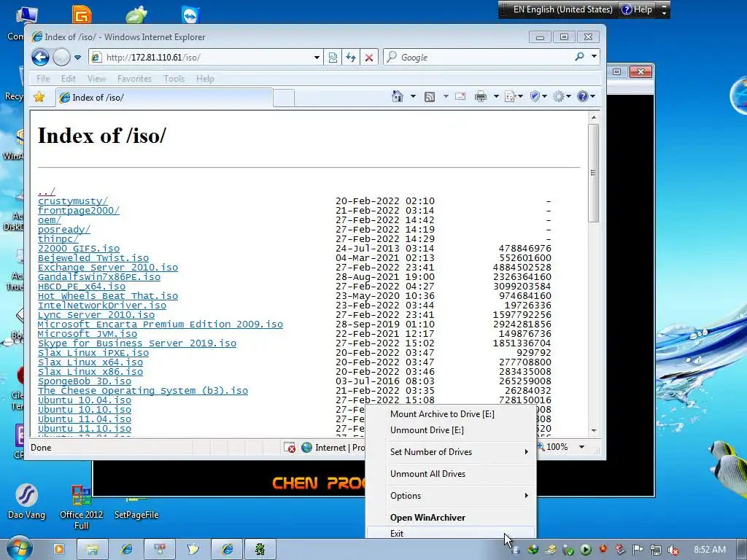Refresh the page with the Refresh icon
The image size is (747, 560).
[351, 58]
